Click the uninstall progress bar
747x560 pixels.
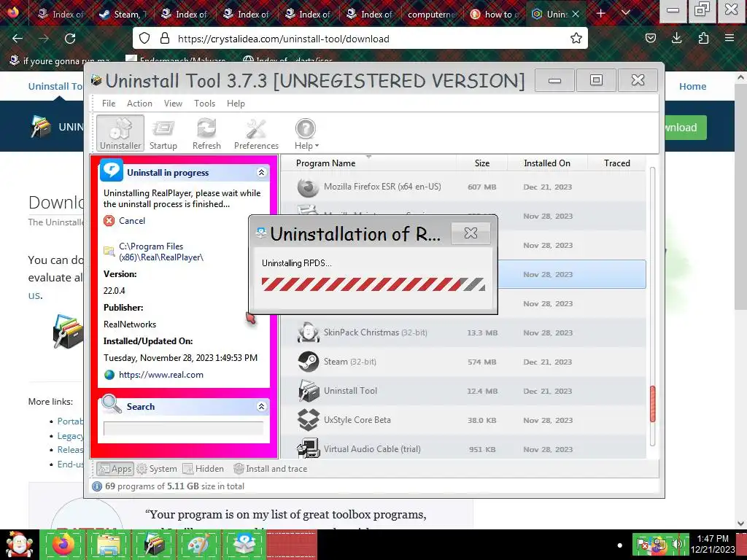pyautogui.click(x=373, y=284)
